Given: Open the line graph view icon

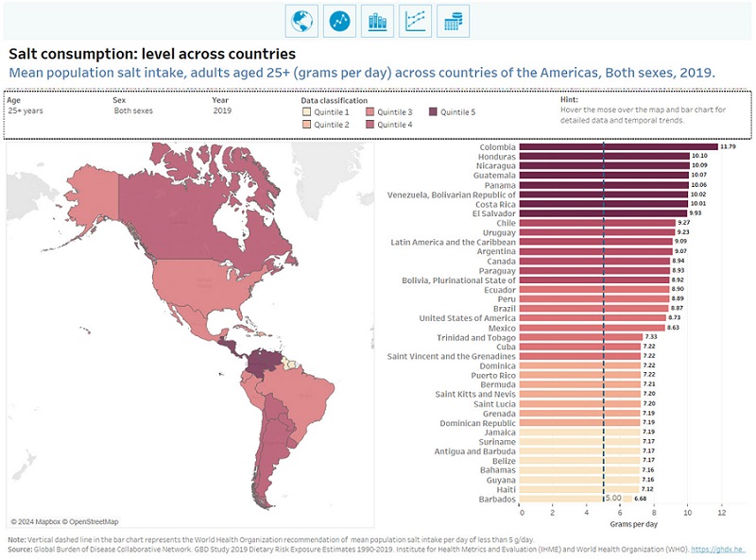Looking at the screenshot, I should point(416,21).
